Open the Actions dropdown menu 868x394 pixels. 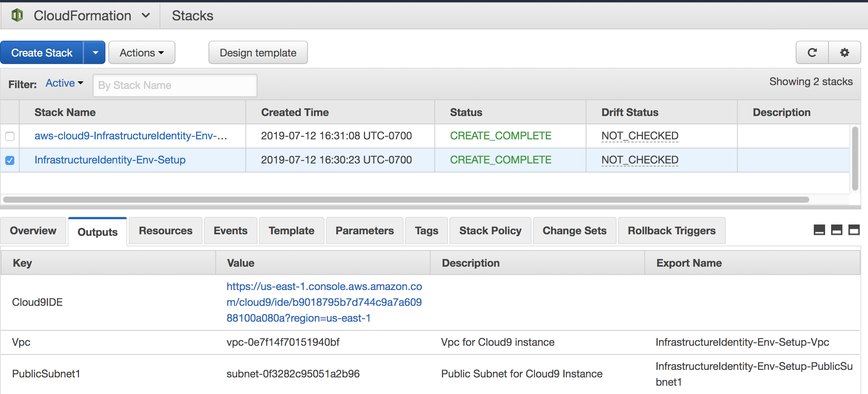(x=142, y=52)
